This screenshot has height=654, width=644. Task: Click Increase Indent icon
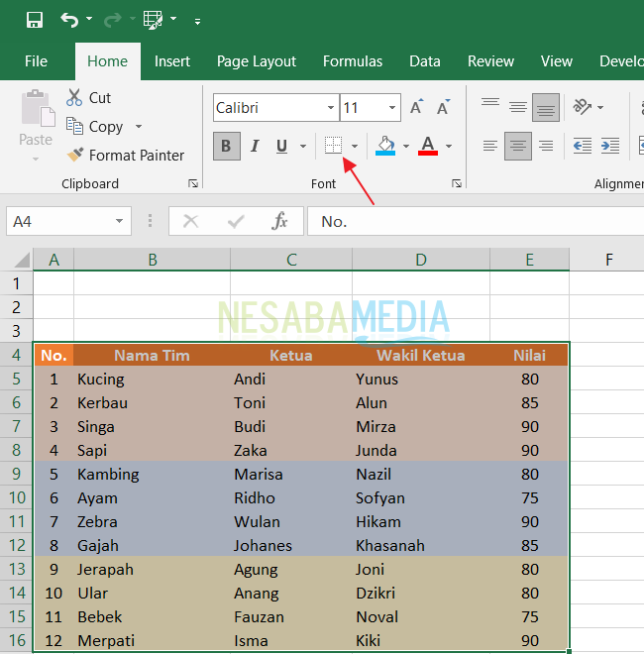(x=610, y=146)
